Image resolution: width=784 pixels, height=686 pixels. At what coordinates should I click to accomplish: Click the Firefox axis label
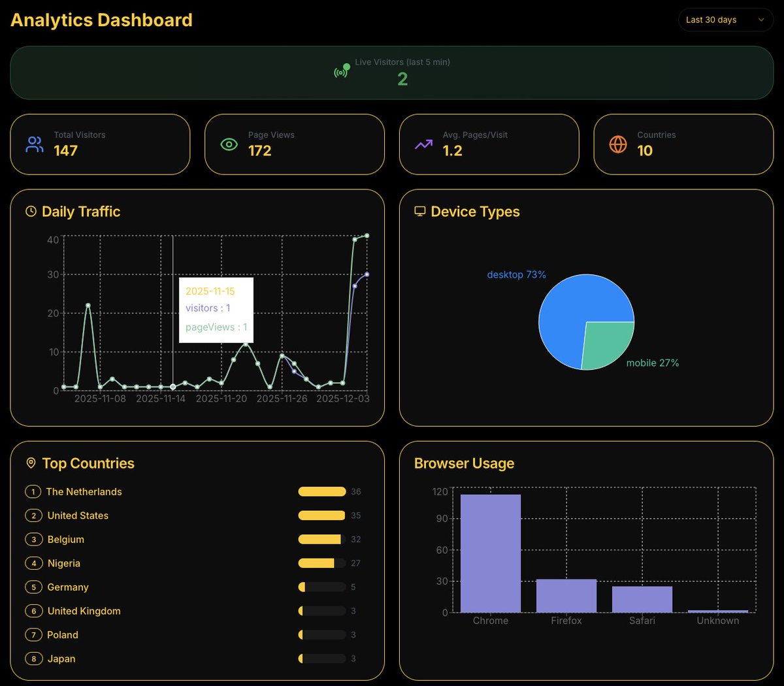(566, 621)
